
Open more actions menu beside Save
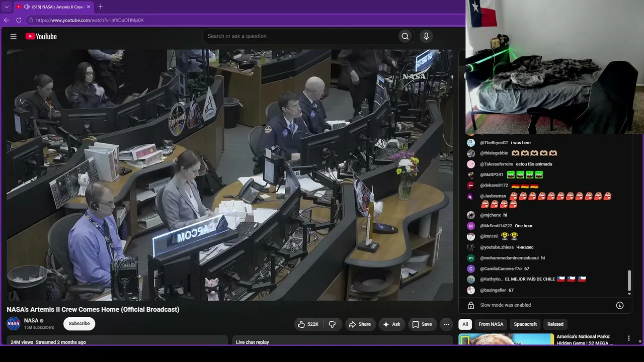pyautogui.click(x=446, y=324)
